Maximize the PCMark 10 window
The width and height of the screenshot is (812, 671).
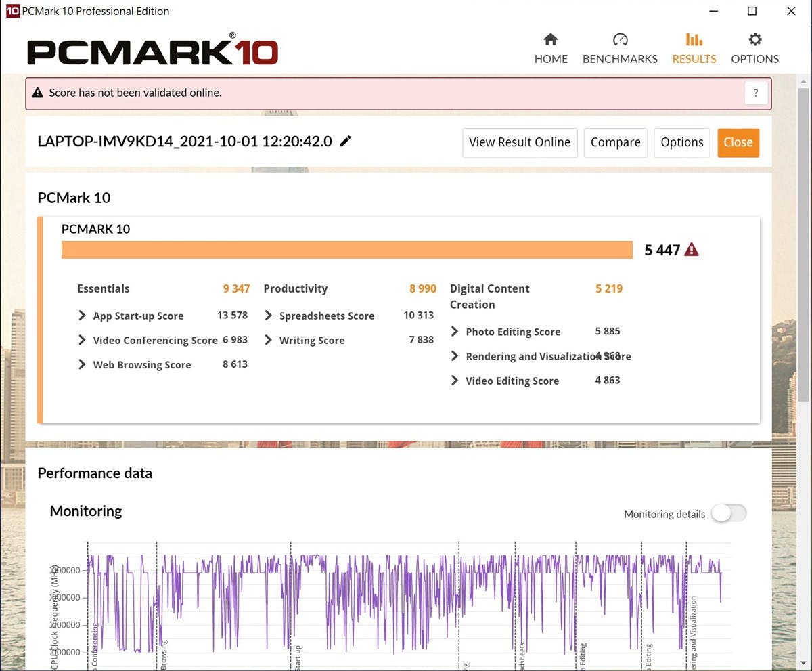pos(752,11)
